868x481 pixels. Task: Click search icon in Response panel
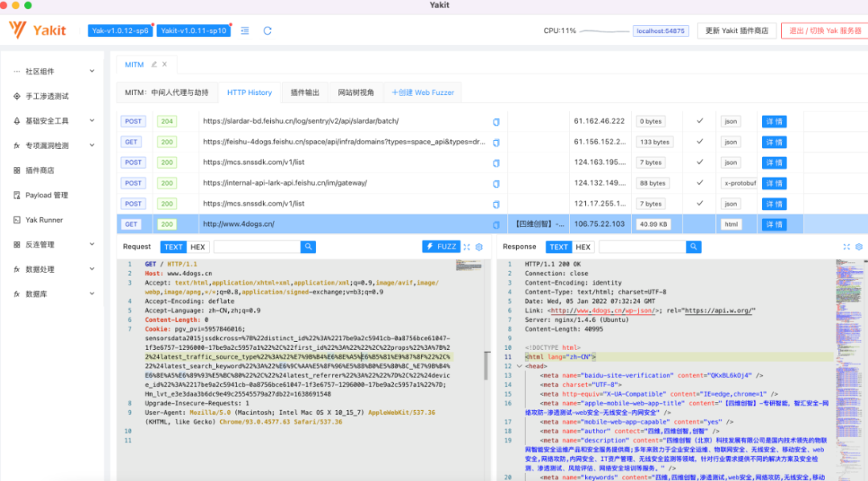(x=694, y=247)
